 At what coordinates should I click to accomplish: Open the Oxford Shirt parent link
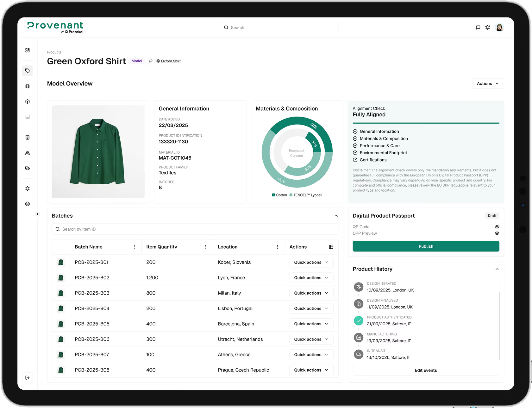(x=171, y=61)
